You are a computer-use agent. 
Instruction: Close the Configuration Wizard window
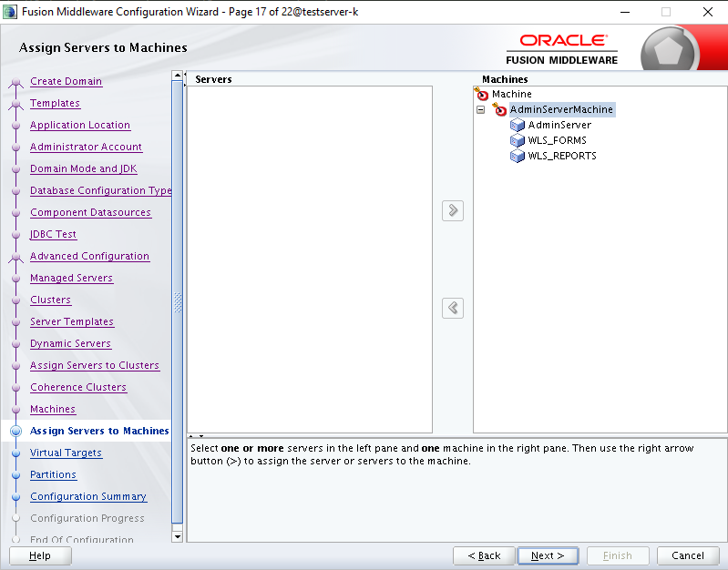point(708,12)
